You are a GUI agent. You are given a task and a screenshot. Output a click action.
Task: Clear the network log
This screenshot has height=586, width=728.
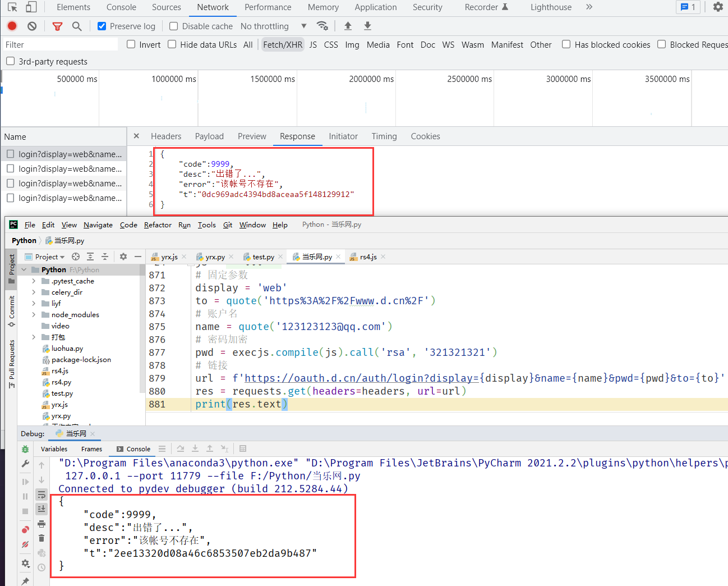coord(32,26)
